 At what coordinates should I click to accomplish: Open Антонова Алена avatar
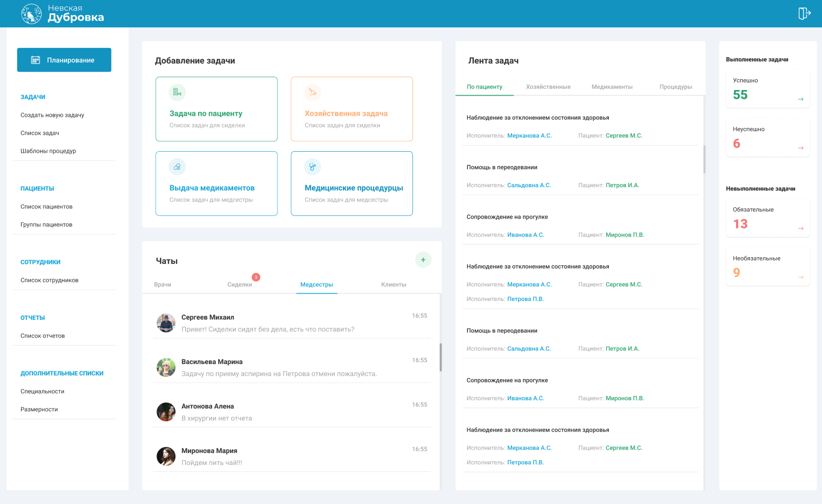(166, 412)
